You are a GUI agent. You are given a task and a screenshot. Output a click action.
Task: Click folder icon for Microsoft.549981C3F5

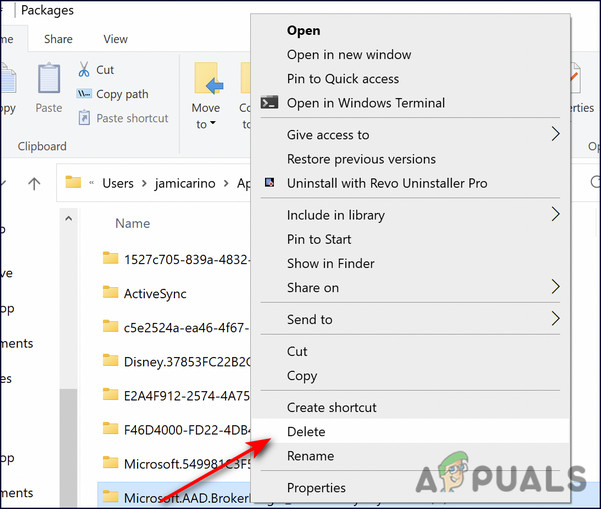[x=110, y=462]
